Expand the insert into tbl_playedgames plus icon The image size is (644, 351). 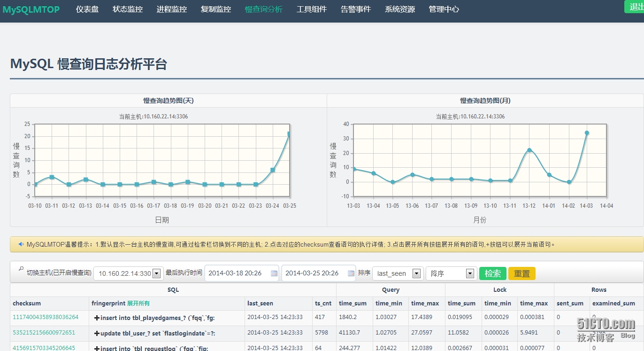[x=97, y=318]
